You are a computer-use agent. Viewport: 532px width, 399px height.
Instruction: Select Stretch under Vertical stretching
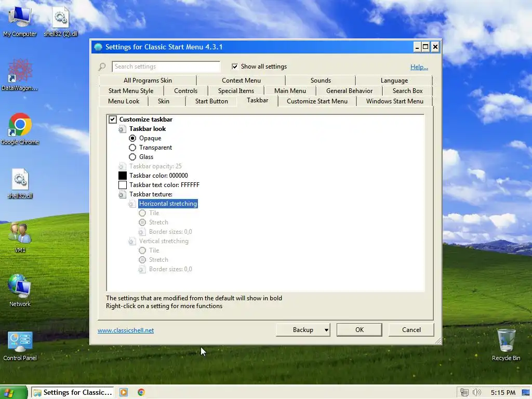(x=142, y=260)
